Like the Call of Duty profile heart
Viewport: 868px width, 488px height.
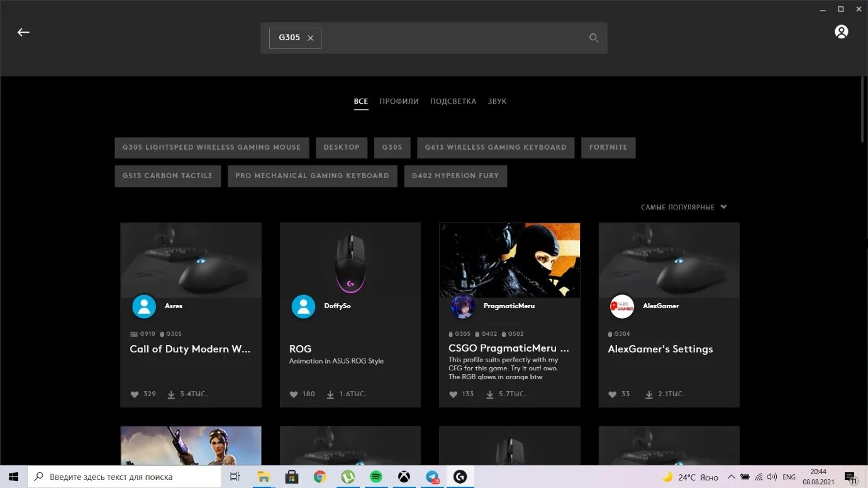click(x=135, y=394)
